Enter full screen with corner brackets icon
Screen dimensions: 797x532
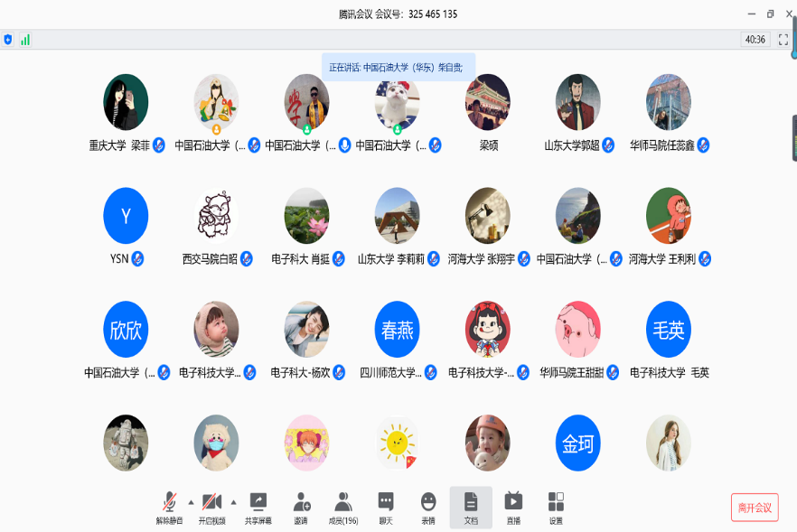tap(783, 40)
